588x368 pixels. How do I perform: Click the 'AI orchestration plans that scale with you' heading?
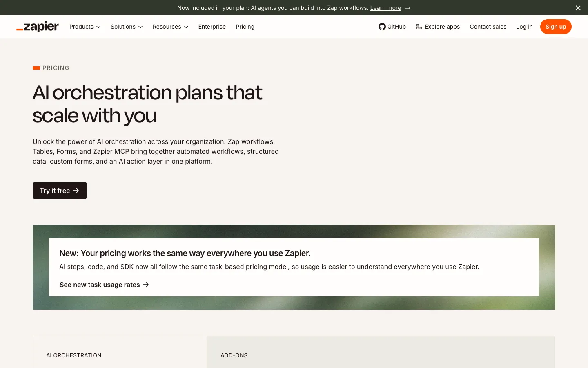pyautogui.click(x=147, y=104)
